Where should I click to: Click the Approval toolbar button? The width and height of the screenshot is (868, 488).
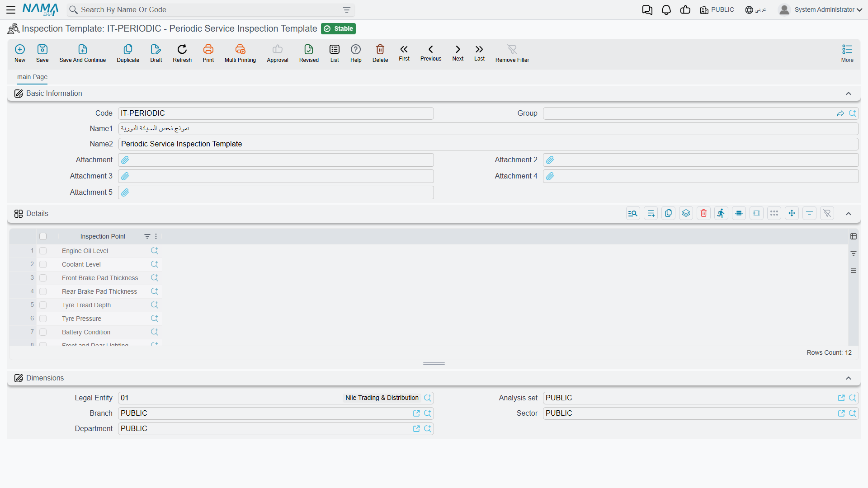click(x=278, y=53)
